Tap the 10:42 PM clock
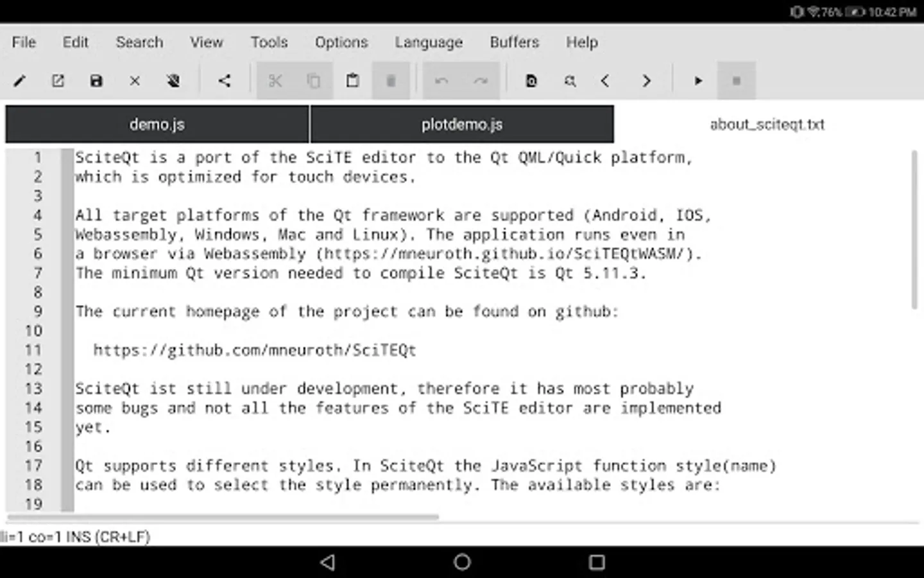924x578 pixels. point(893,12)
